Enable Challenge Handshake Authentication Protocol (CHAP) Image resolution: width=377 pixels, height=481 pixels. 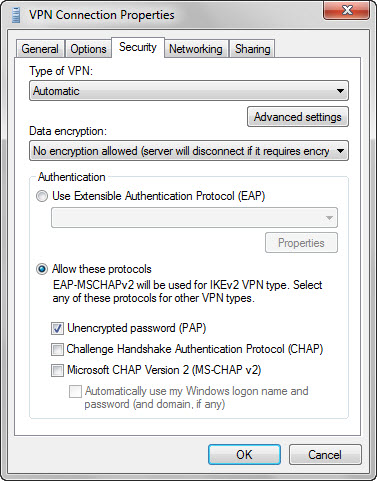tap(57, 349)
